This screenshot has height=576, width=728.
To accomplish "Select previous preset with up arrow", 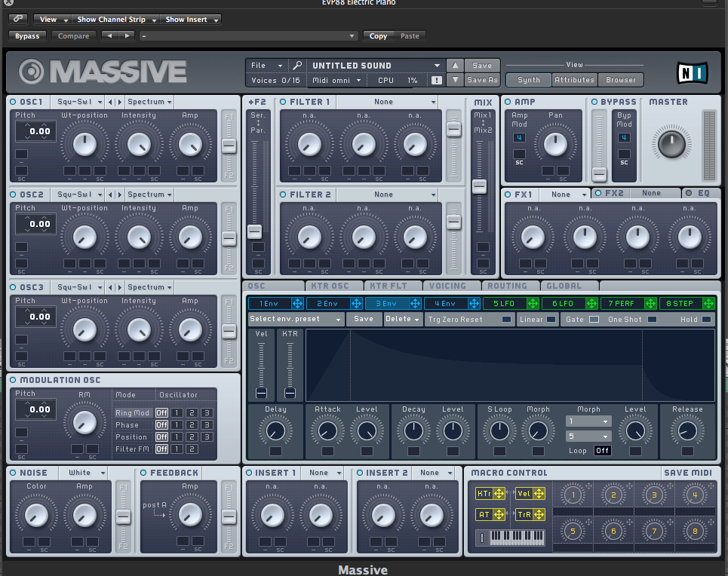I will pos(455,66).
